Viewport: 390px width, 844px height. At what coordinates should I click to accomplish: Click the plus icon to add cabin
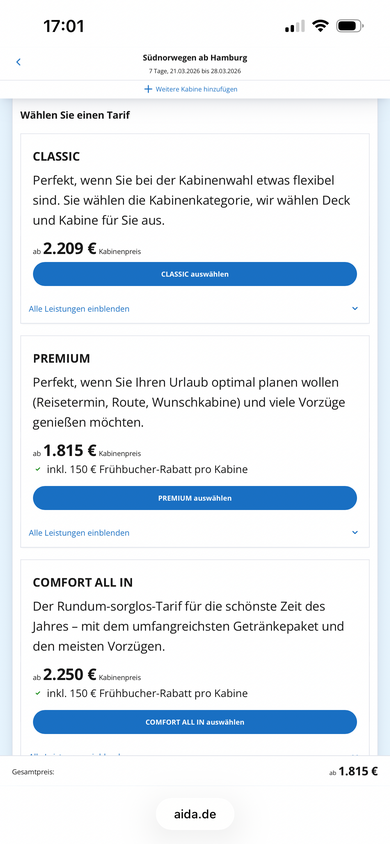148,89
